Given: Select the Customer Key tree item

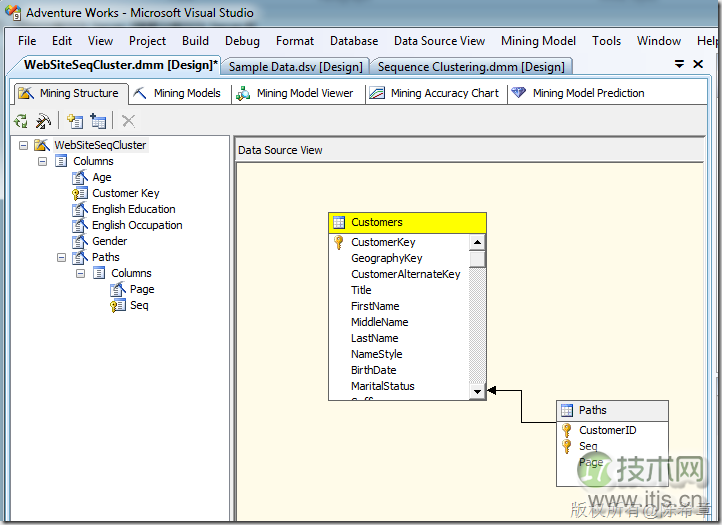Looking at the screenshot, I should tap(125, 193).
